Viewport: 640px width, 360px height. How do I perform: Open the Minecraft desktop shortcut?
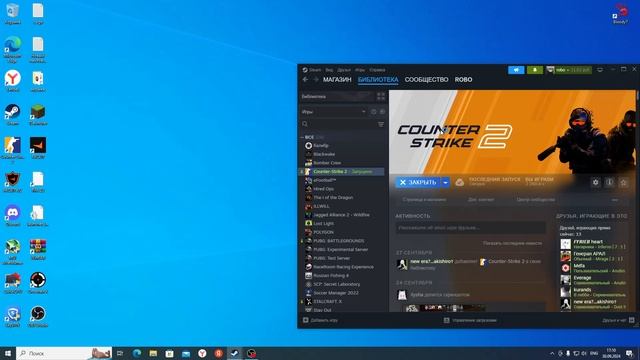click(38, 114)
